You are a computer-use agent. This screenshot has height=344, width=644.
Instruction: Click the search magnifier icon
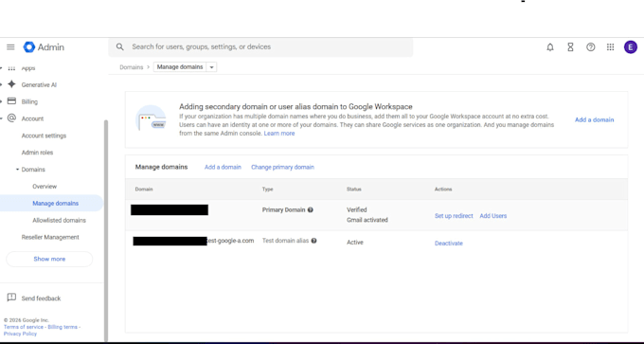[x=120, y=46]
